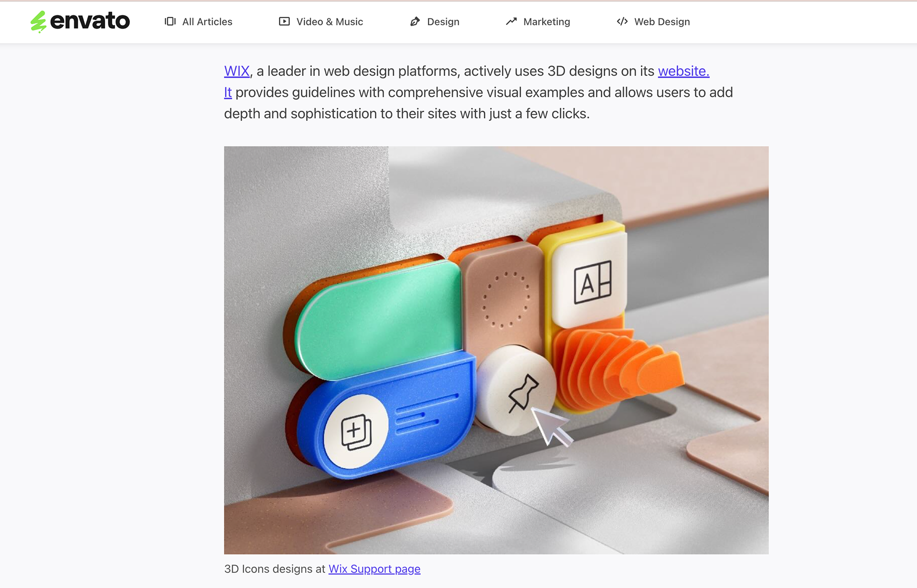Open the 'website.' hyperlink

[683, 71]
